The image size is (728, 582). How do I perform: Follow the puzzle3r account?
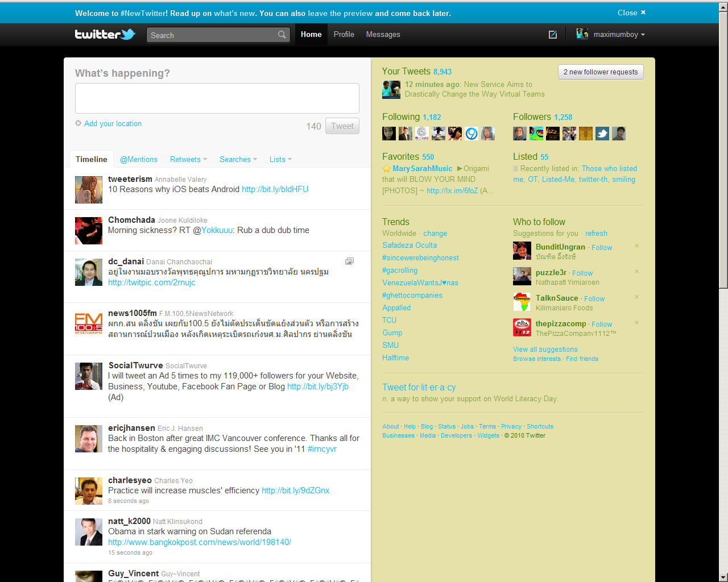(x=582, y=273)
